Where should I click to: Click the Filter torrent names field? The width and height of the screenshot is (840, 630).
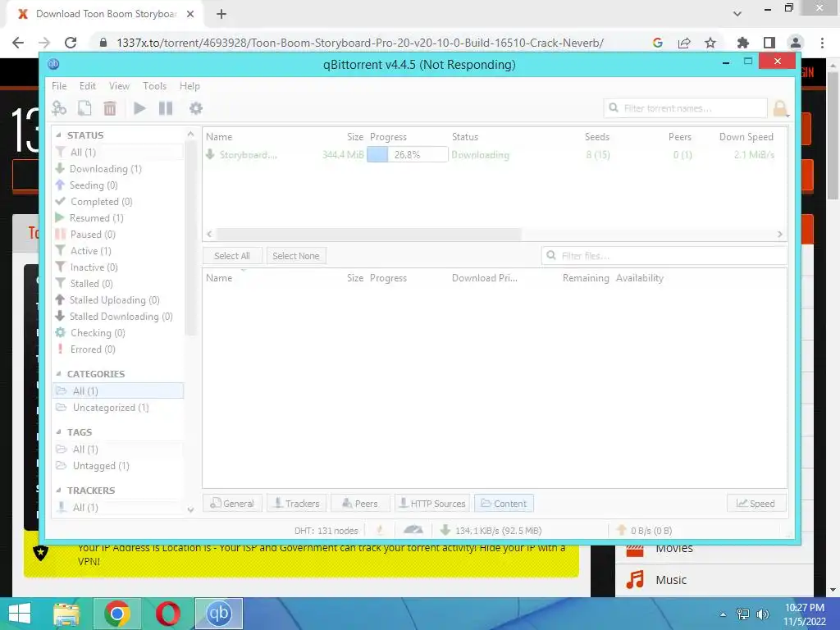click(685, 108)
